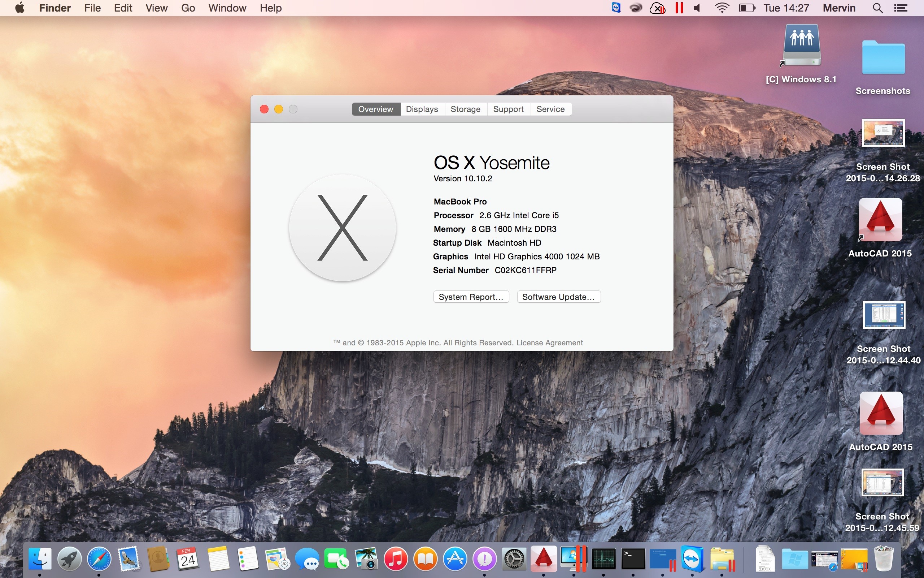Open Terminal in the dock
The image size is (924, 578).
(x=633, y=559)
